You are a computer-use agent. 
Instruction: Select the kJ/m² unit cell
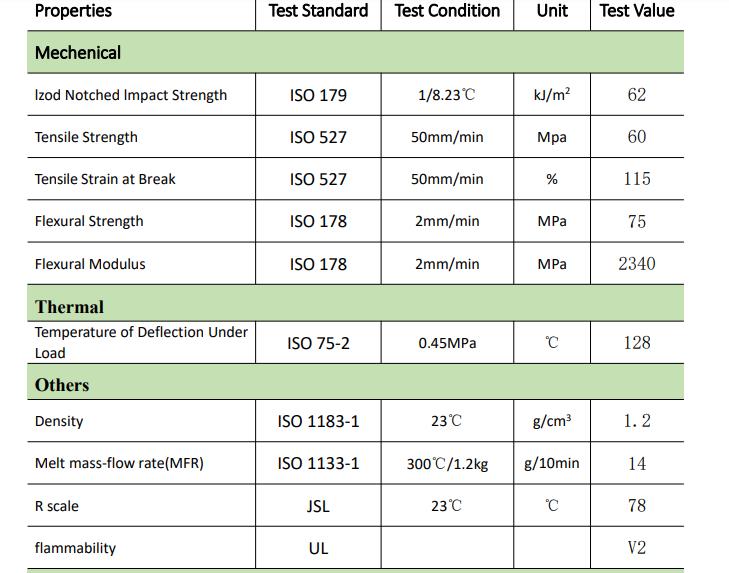(552, 95)
